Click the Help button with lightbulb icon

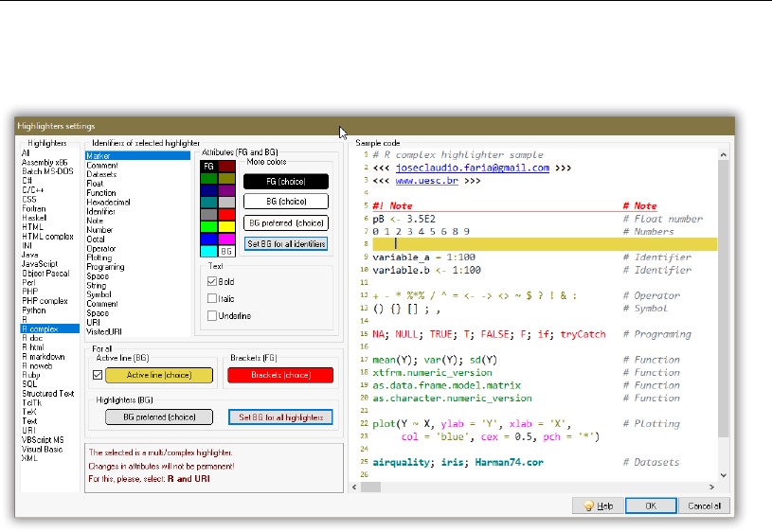(x=600, y=505)
